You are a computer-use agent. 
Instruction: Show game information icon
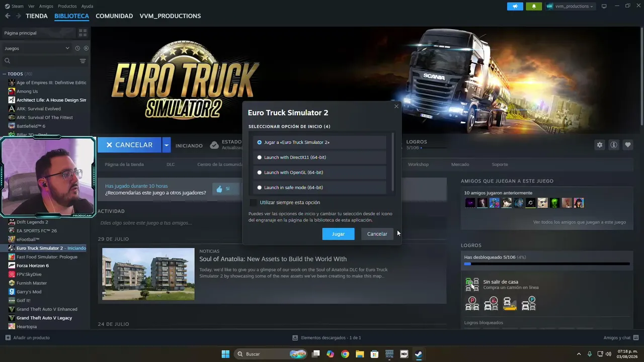tap(613, 145)
